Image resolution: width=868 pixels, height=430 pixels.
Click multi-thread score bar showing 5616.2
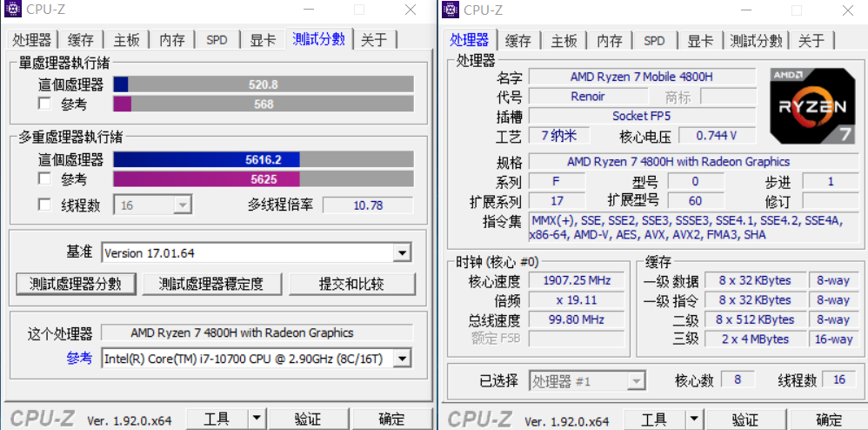pos(264,159)
